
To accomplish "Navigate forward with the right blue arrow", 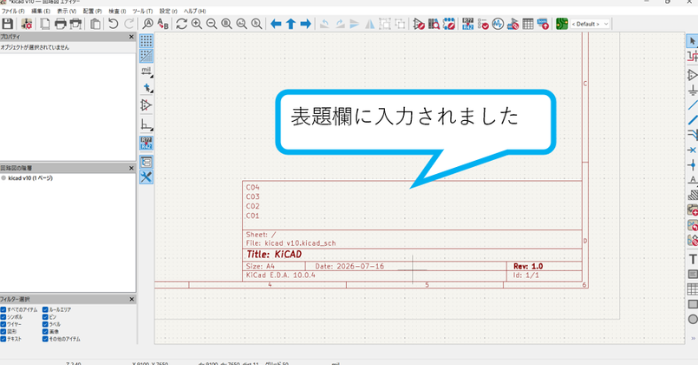I will pyautogui.click(x=305, y=24).
